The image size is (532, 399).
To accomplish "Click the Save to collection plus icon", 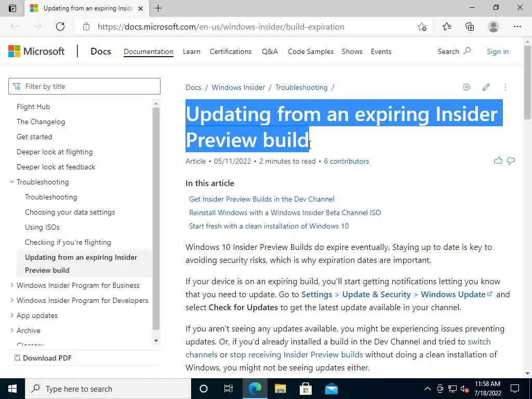I will [467, 87].
